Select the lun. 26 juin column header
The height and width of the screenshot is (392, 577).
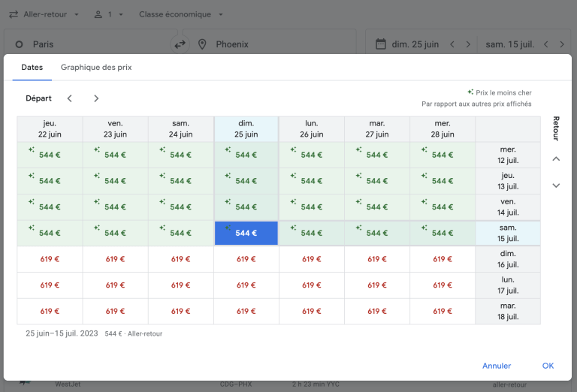coord(312,129)
